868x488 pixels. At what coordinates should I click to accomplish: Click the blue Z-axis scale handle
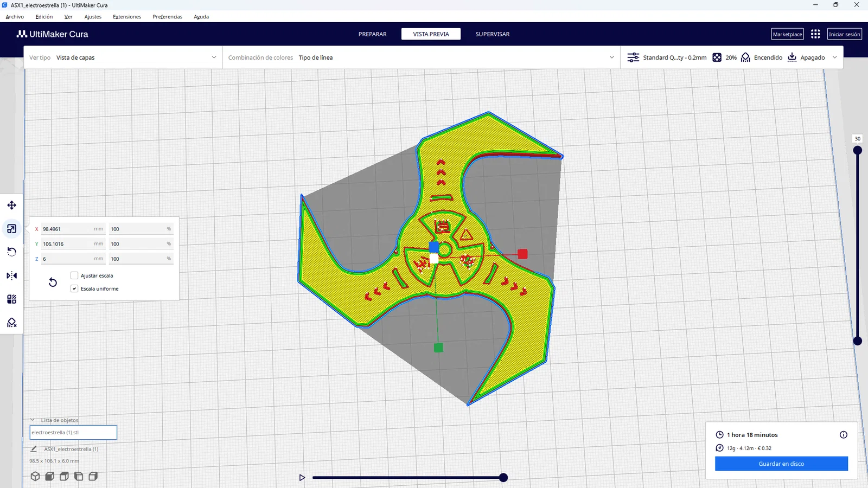(434, 247)
